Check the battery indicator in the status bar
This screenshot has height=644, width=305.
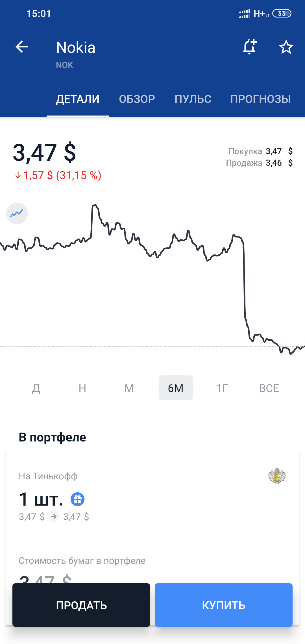[x=282, y=13]
